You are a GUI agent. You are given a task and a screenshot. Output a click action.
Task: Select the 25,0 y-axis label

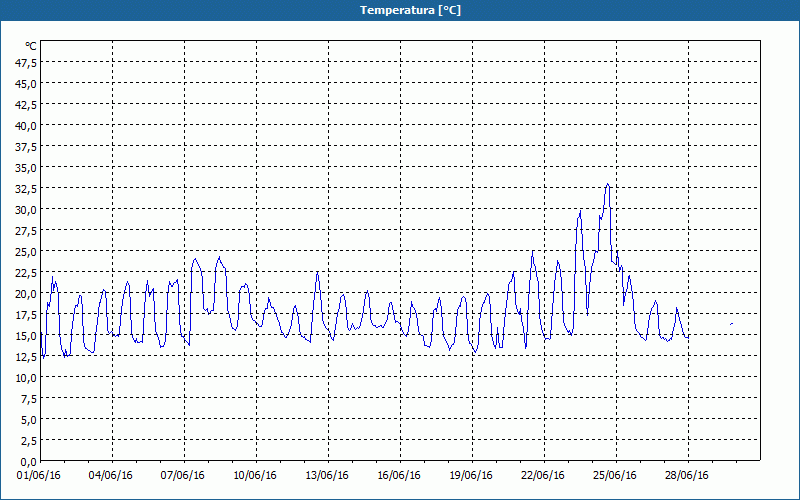[26, 252]
